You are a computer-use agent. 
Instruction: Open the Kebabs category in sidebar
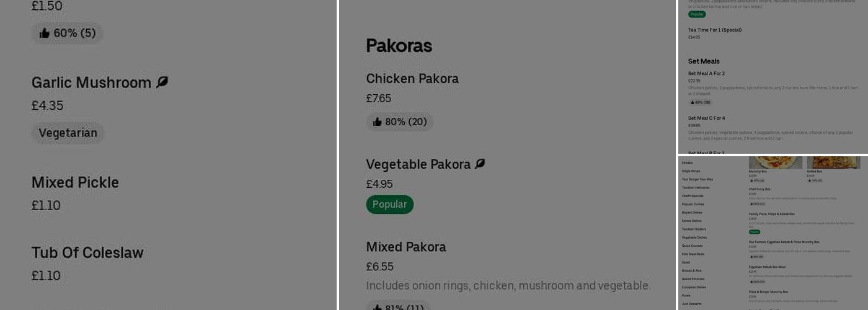pyautogui.click(x=687, y=162)
